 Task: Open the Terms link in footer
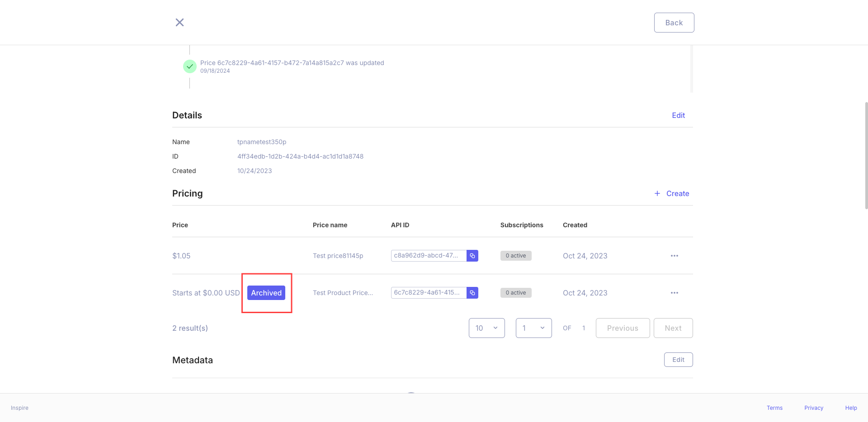click(x=774, y=408)
